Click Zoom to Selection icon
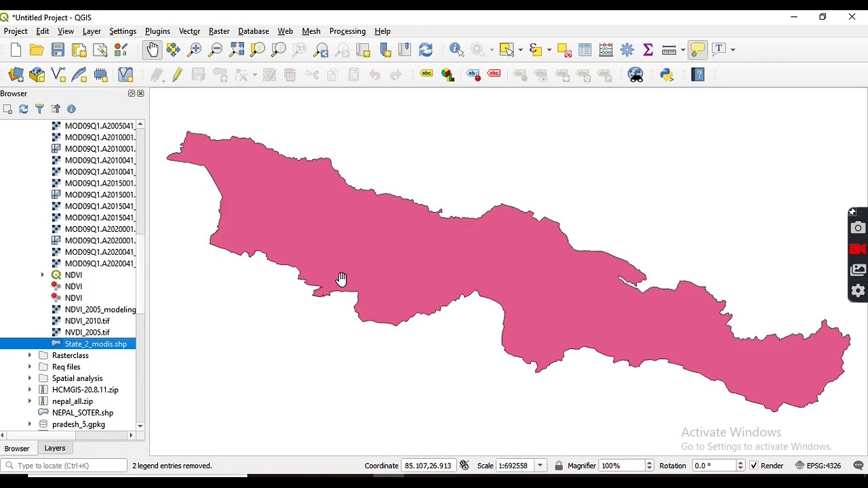 click(x=257, y=49)
